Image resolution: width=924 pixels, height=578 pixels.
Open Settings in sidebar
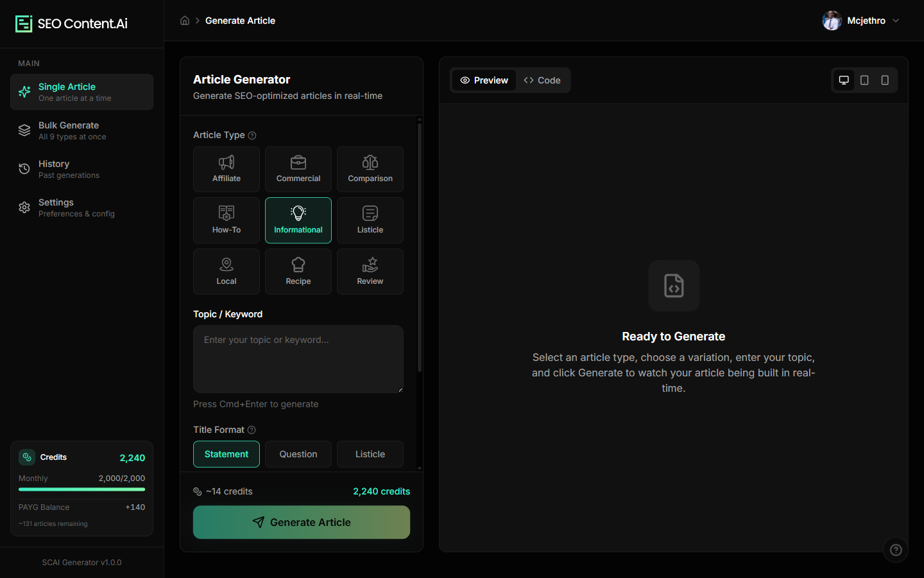81,207
